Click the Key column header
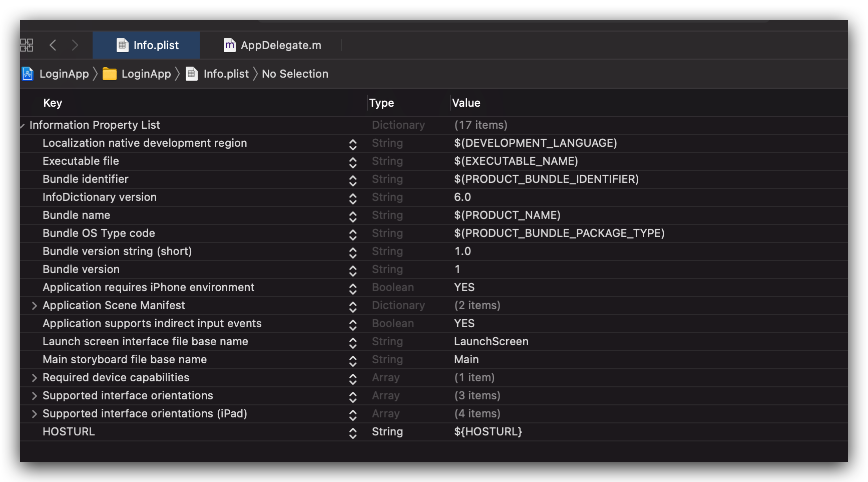Screen dimensions: 868x482 coord(53,103)
